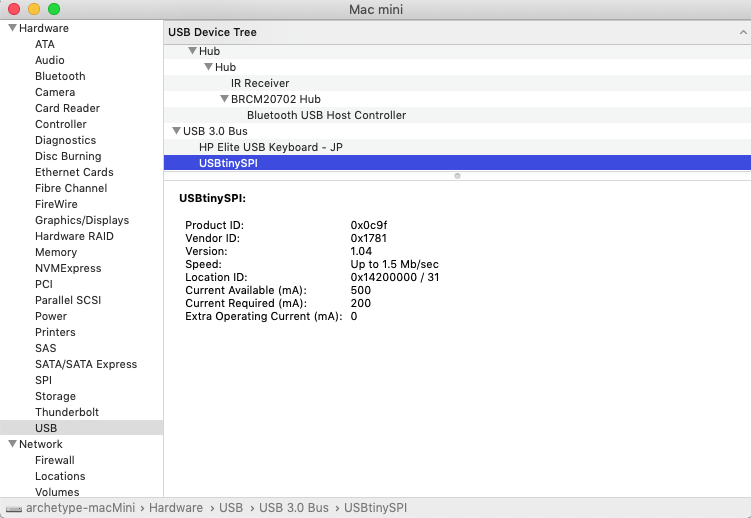Viewport: 751px width, 518px height.
Task: Click the green zoom window button
Action: click(x=54, y=9)
